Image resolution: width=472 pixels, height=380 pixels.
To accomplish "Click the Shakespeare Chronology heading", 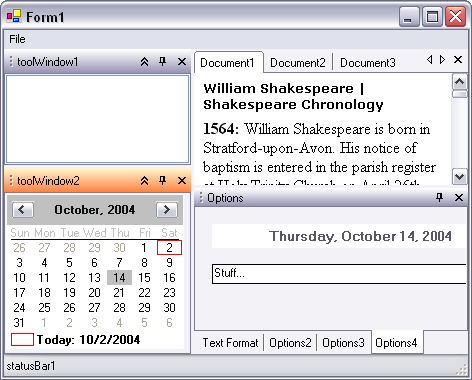I will pyautogui.click(x=293, y=104).
